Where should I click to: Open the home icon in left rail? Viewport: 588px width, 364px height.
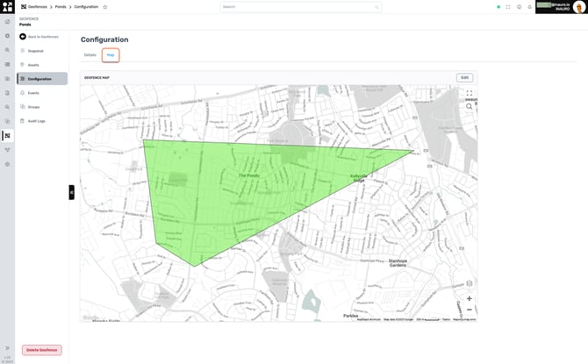click(7, 22)
